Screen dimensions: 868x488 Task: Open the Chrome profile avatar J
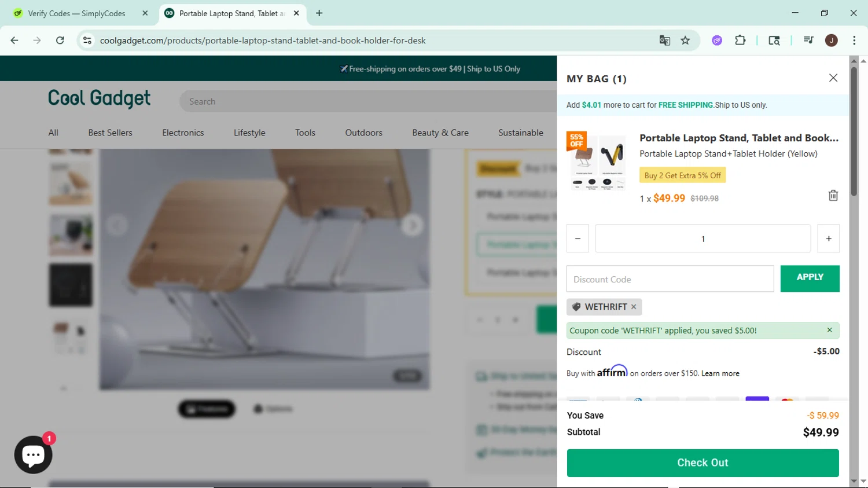pos(832,41)
